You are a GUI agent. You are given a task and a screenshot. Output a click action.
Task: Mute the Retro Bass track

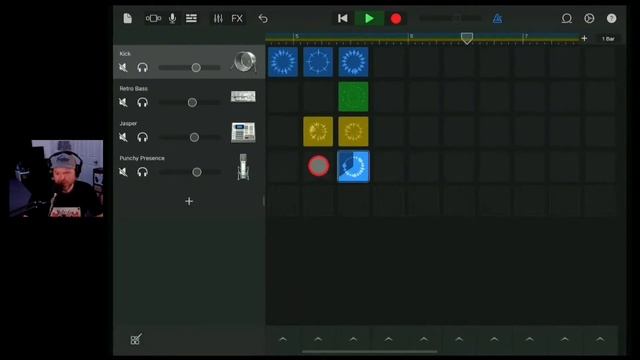click(x=123, y=102)
